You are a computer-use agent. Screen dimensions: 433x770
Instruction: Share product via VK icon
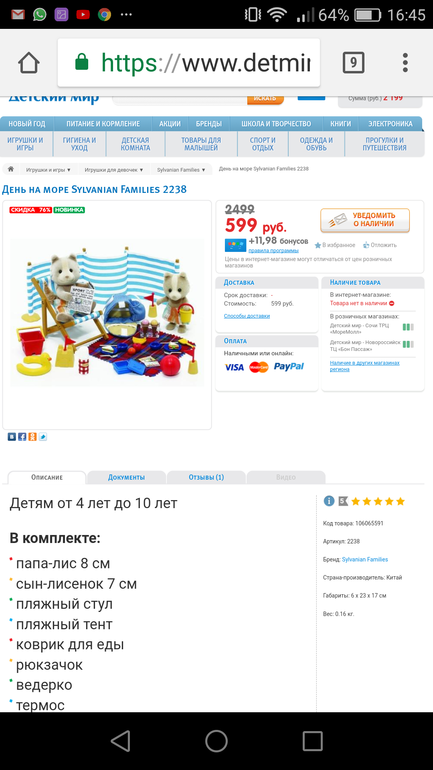[12, 437]
